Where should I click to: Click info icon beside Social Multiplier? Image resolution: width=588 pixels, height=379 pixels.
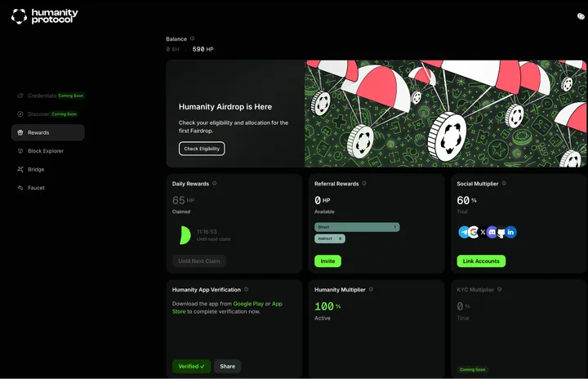[503, 184]
